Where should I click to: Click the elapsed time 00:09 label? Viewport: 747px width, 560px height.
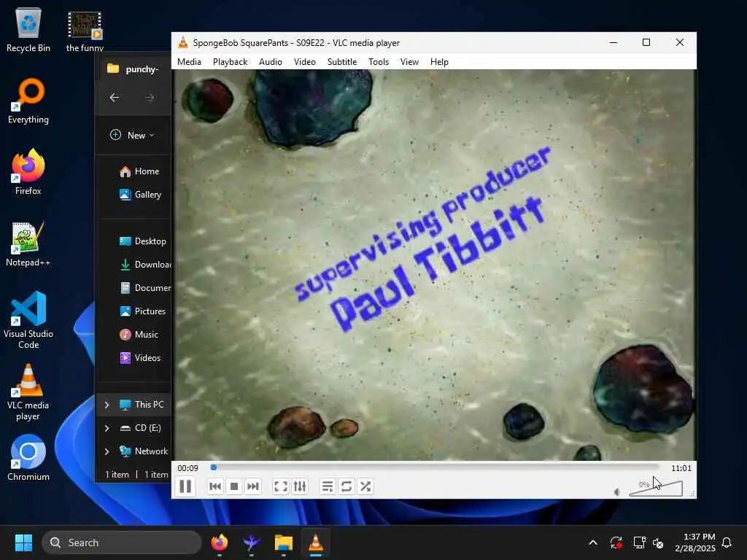[x=187, y=468]
